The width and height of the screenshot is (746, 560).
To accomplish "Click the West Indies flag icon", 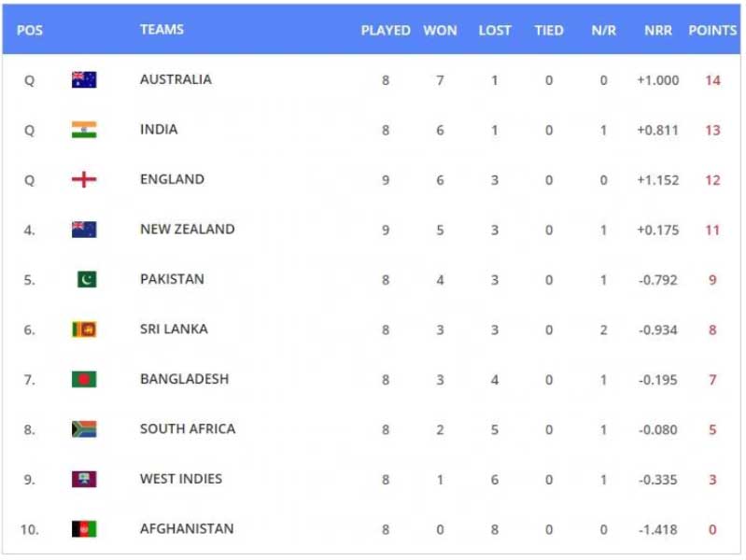I will pos(84,479).
